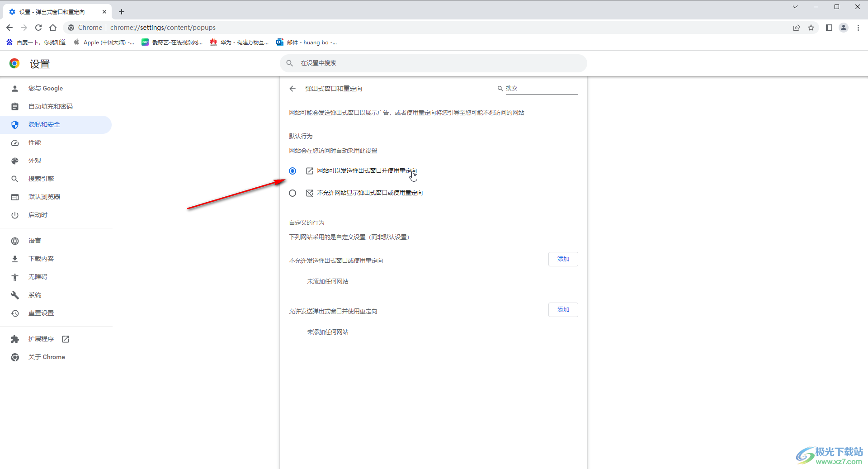868x469 pixels.
Task: Open 华为 bookmark
Action: 239,42
